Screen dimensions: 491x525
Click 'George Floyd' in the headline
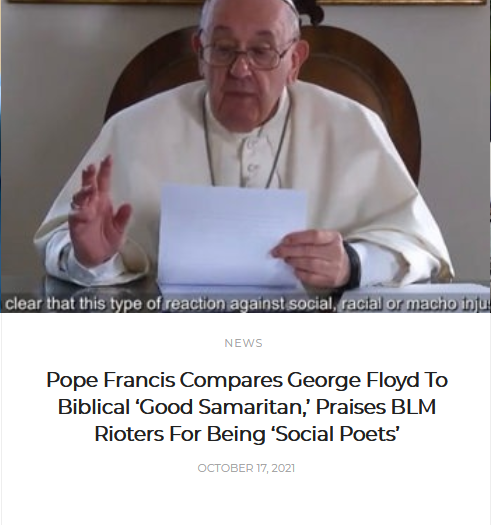[353, 381]
